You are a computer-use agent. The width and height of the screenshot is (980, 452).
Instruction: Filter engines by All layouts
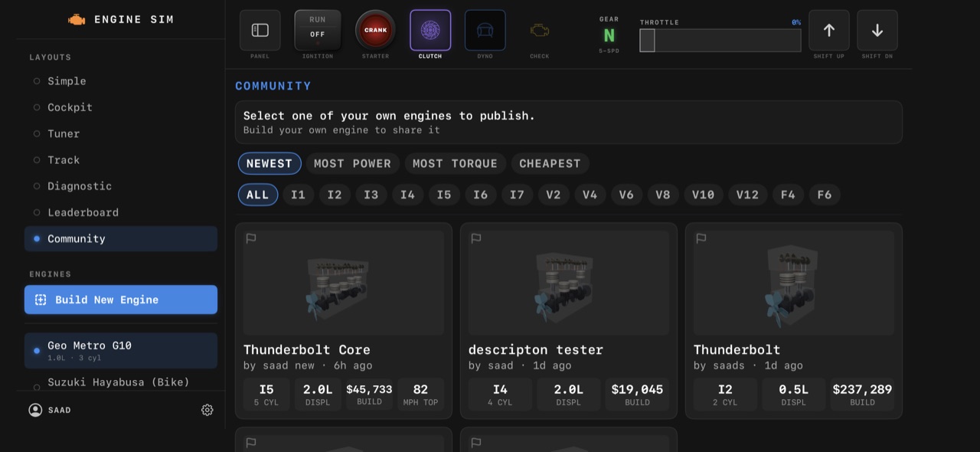[258, 195]
